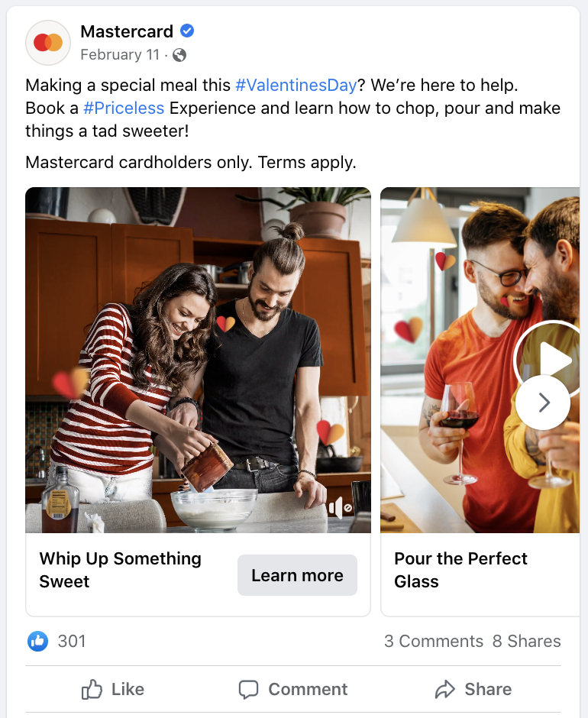Click the Share arrow button
Screen dimensions: 588x718
[473, 689]
